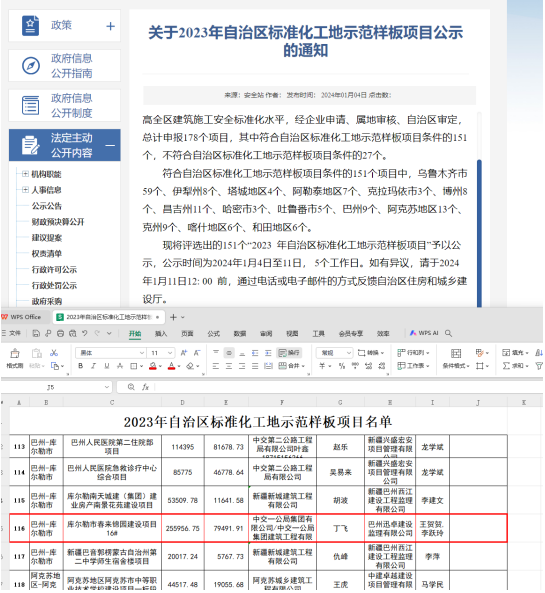The height and width of the screenshot is (593, 545).
Task: Click the WPS search magnifier icon
Action: [449, 334]
